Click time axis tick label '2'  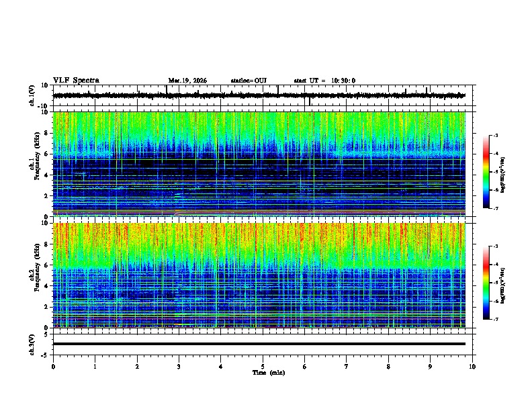pyautogui.click(x=137, y=367)
